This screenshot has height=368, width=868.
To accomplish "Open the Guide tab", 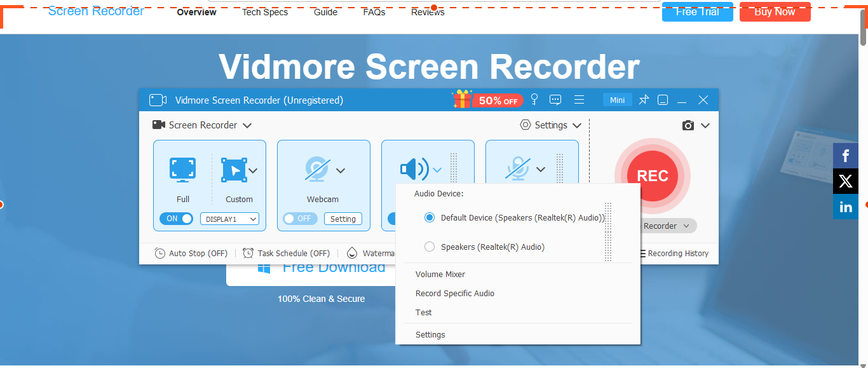I will point(325,12).
